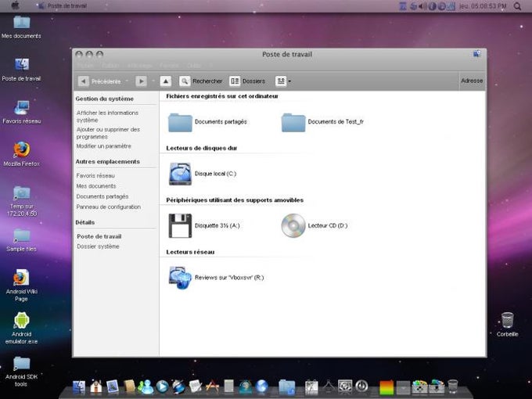Image resolution: width=532 pixels, height=399 pixels.
Task: Click the Spotlight magnifier in menu bar
Action: point(517,6)
